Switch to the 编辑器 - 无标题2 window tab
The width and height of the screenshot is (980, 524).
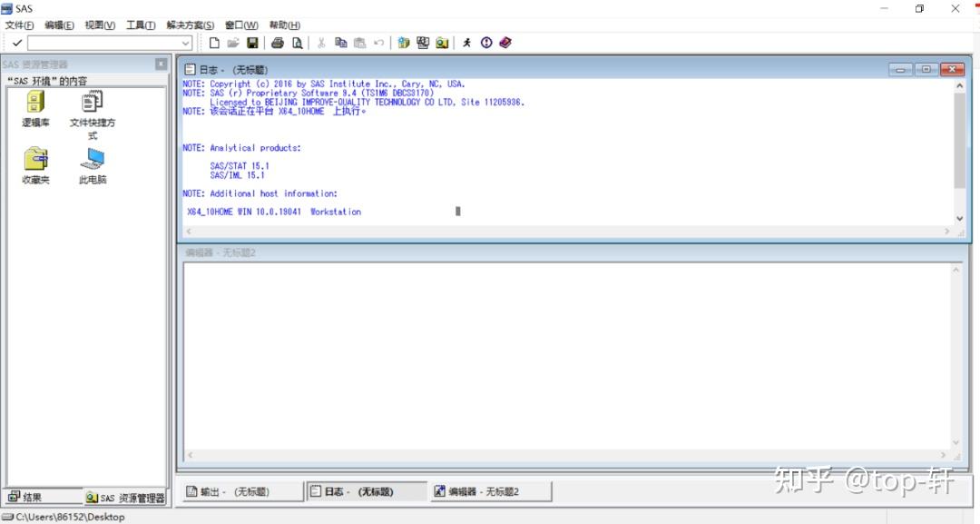tap(491, 491)
